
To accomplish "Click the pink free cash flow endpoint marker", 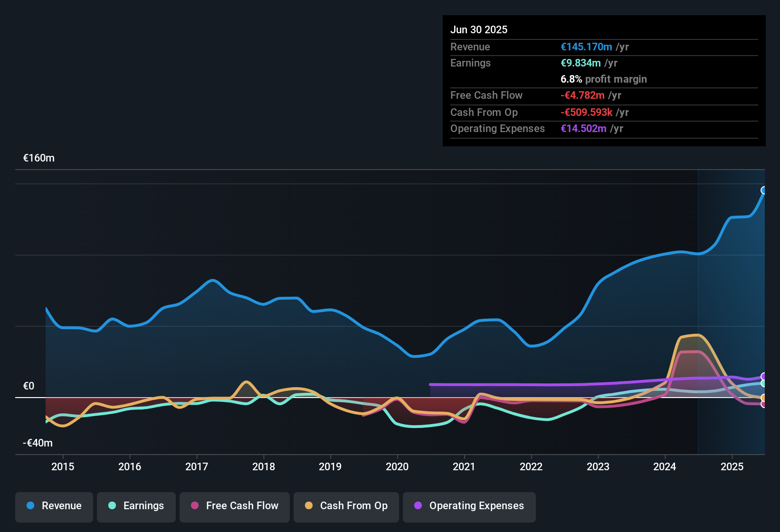I will coord(763,405).
